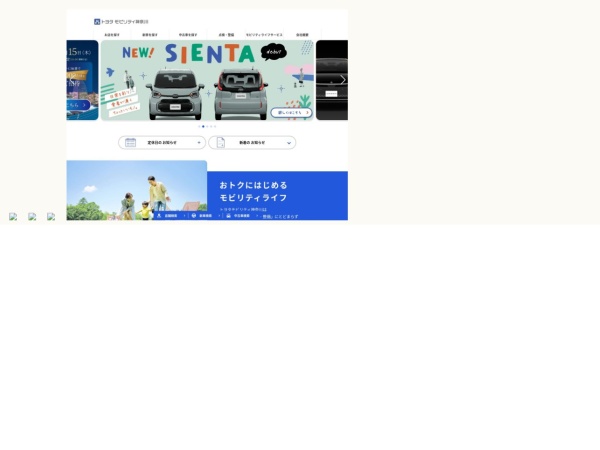Select the first carousel indicator dot
The height and width of the screenshot is (450, 600).
click(199, 126)
